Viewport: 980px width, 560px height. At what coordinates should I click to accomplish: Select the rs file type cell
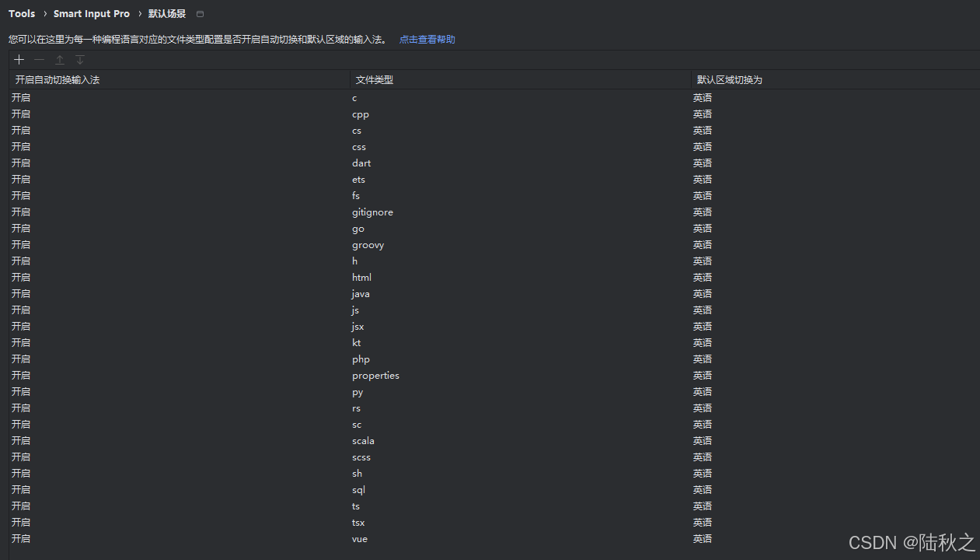point(356,408)
